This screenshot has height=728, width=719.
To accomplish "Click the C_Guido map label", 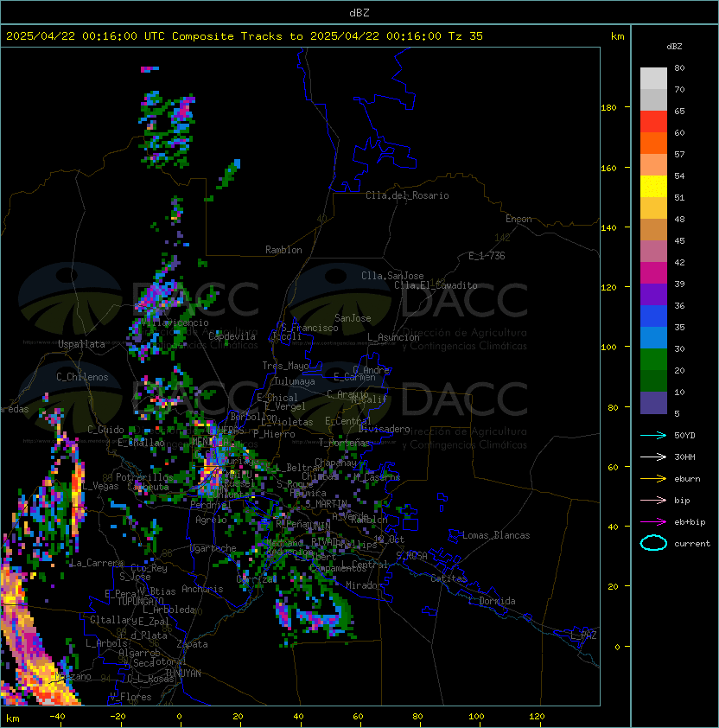I will tap(105, 430).
